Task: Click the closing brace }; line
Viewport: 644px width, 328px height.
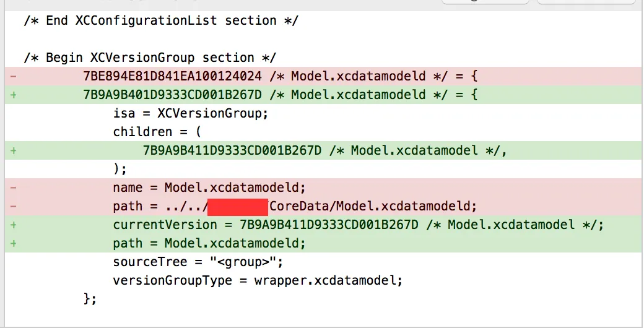Action: [90, 299]
